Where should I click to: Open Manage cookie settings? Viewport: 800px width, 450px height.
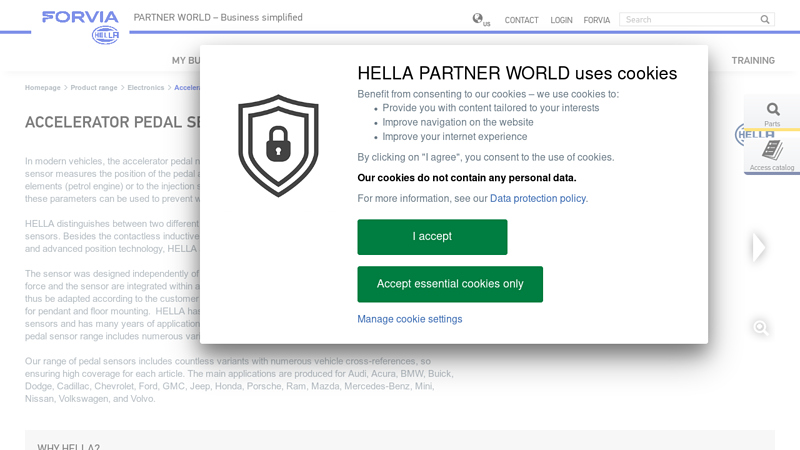[410, 319]
